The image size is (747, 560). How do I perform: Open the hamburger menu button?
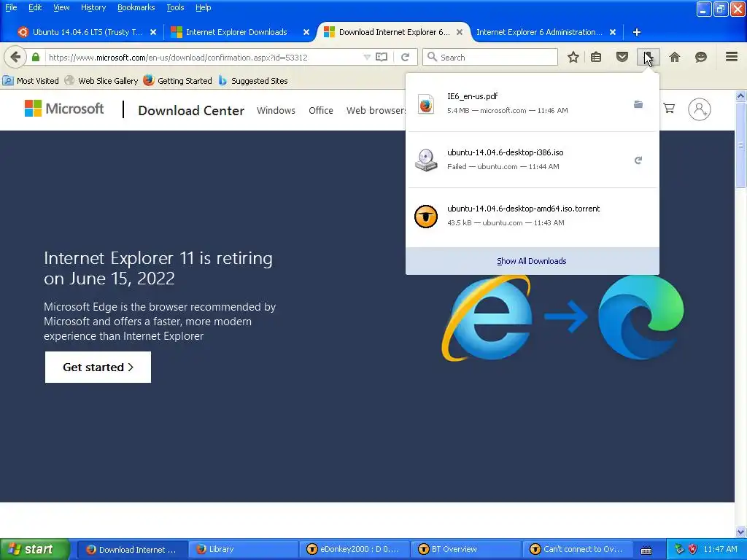click(x=732, y=57)
